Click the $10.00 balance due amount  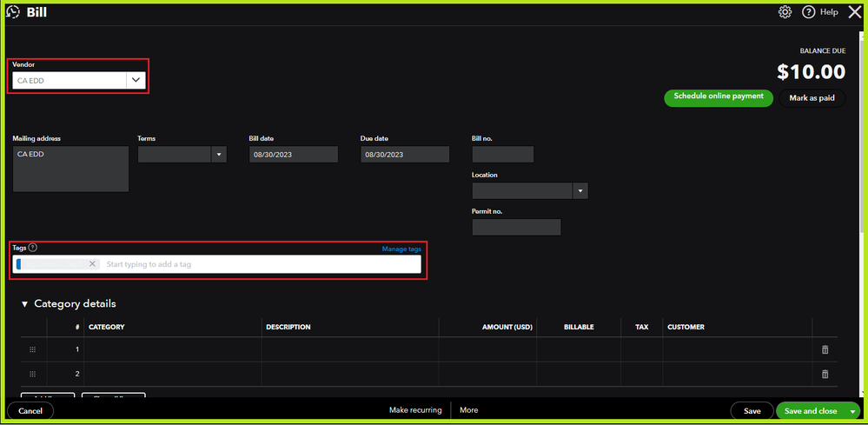811,72
